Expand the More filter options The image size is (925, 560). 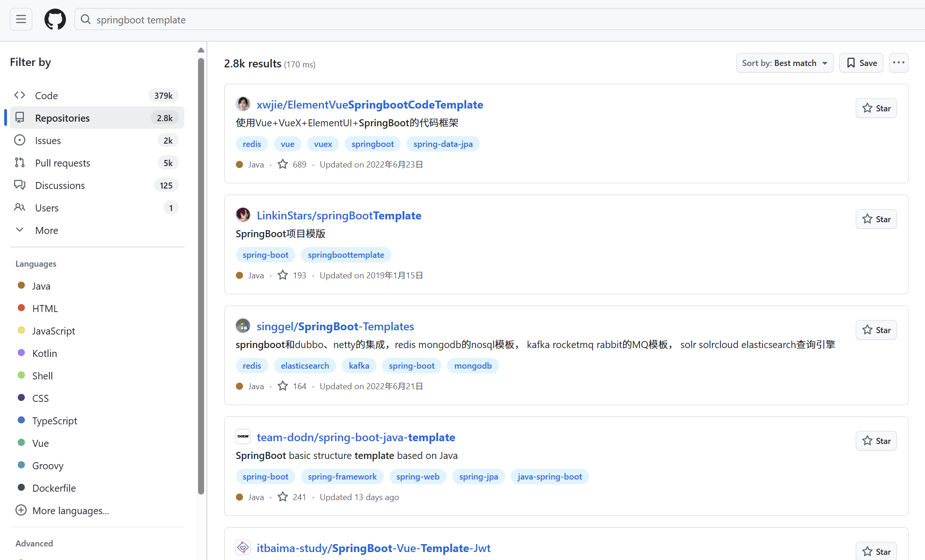96,230
